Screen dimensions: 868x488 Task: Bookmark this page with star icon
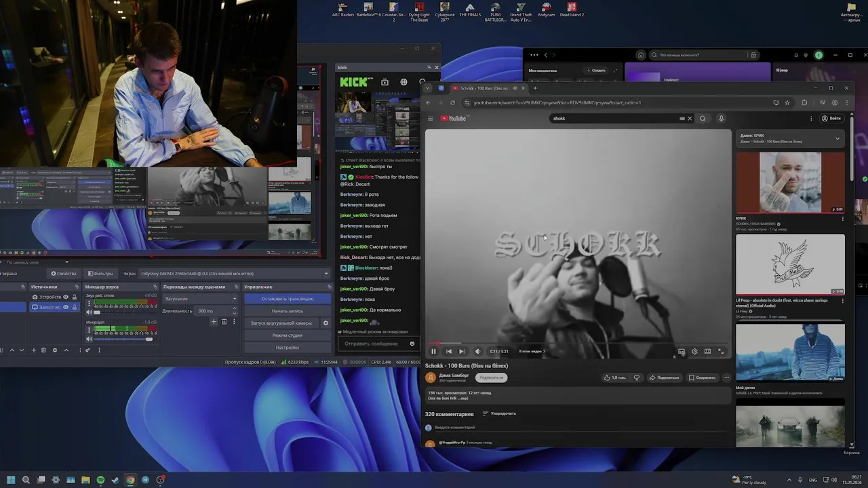point(787,103)
